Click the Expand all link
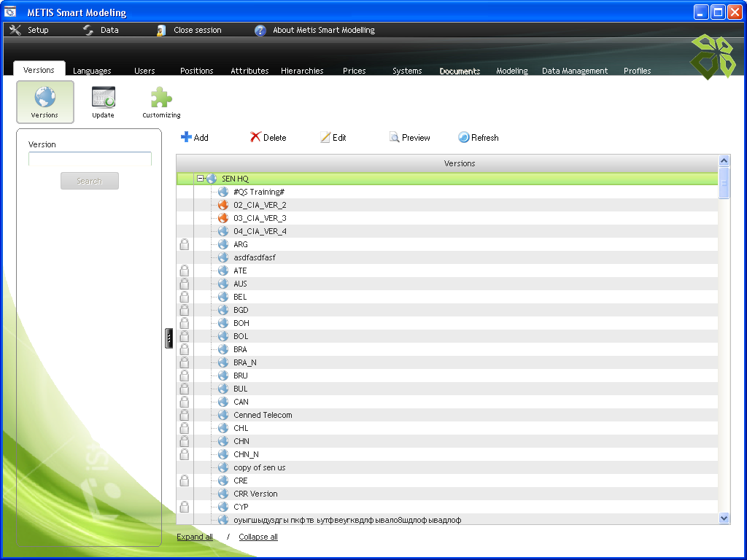The image size is (747, 560). (x=195, y=537)
